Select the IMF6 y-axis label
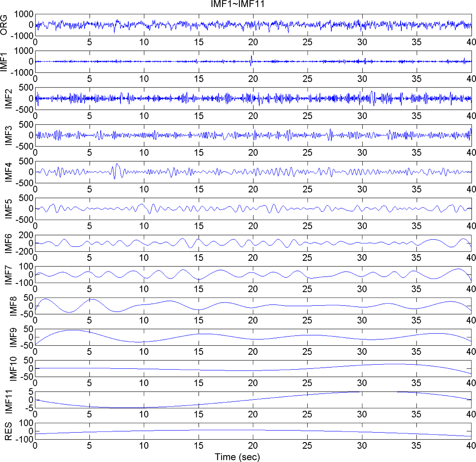Image resolution: width=476 pixels, height=462 pixels. 9,243
